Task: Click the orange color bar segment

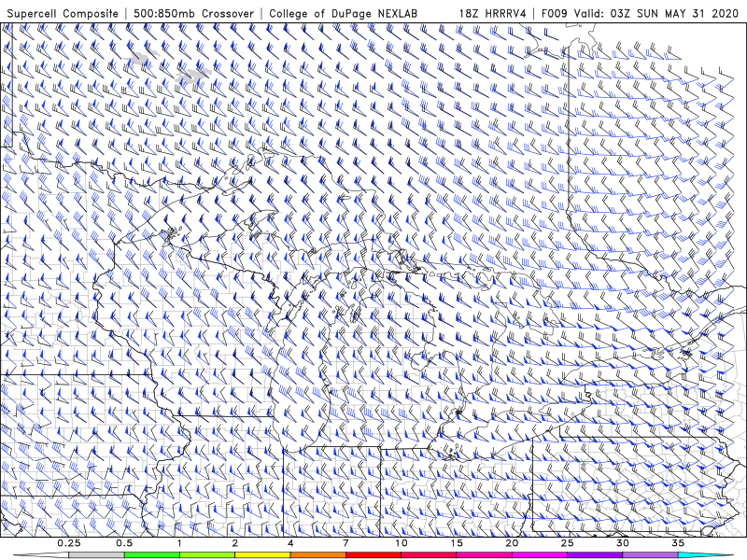Action: [317, 555]
